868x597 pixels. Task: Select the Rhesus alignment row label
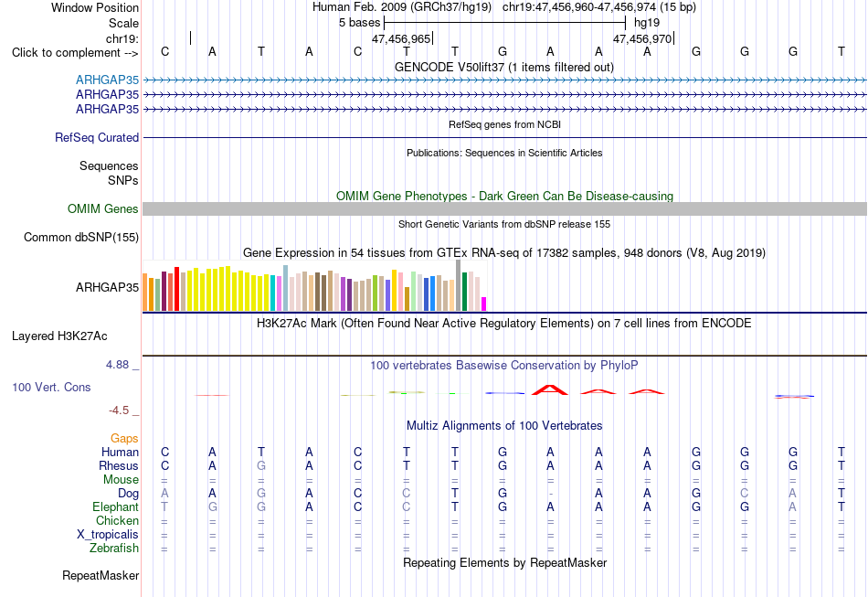[x=119, y=465]
